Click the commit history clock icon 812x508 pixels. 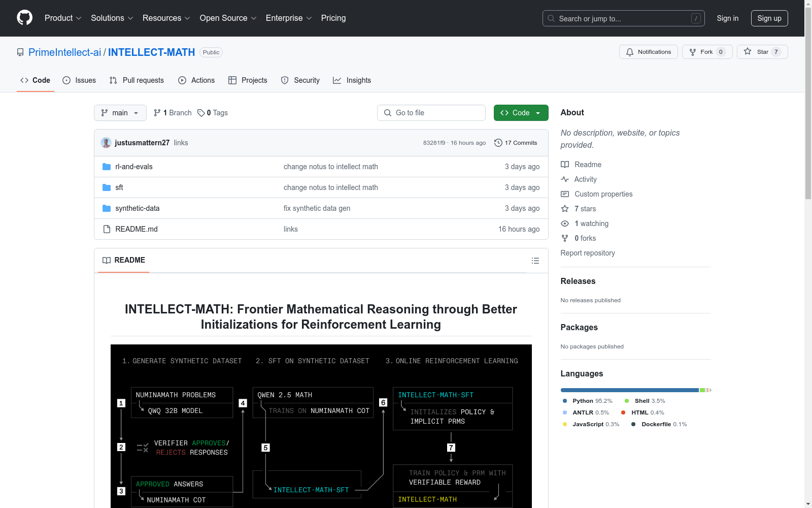pos(498,143)
